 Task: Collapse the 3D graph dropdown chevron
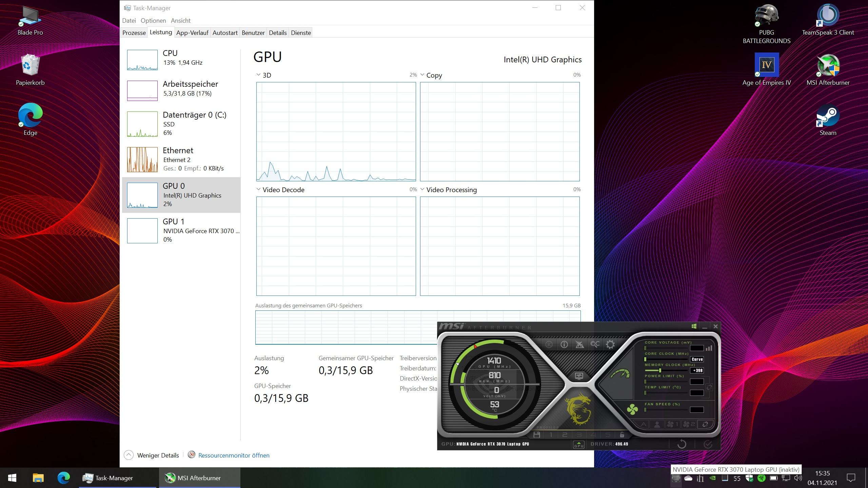tap(258, 75)
